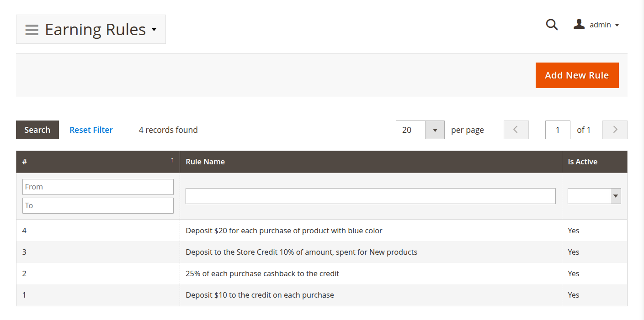Click the admin user avatar icon
The height and width of the screenshot is (320, 644).
click(579, 24)
